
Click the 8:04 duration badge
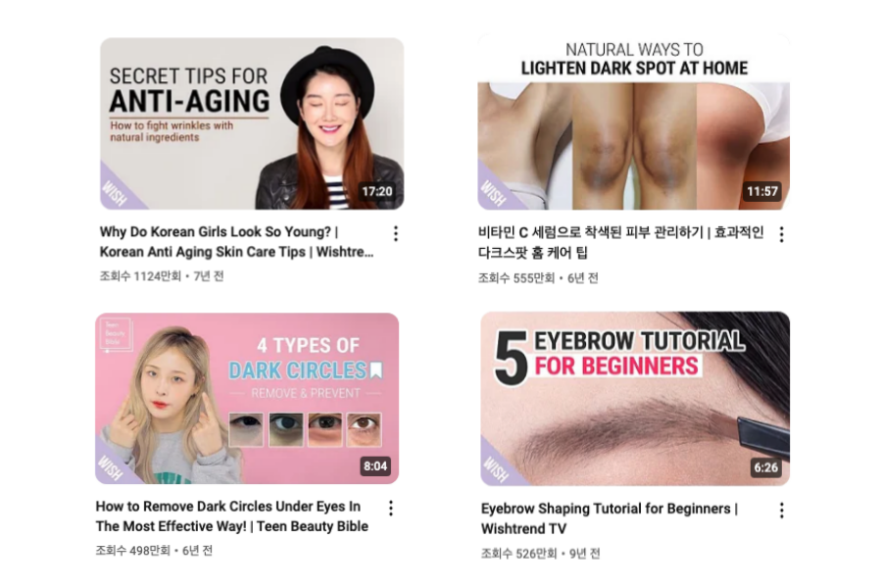pos(375,465)
